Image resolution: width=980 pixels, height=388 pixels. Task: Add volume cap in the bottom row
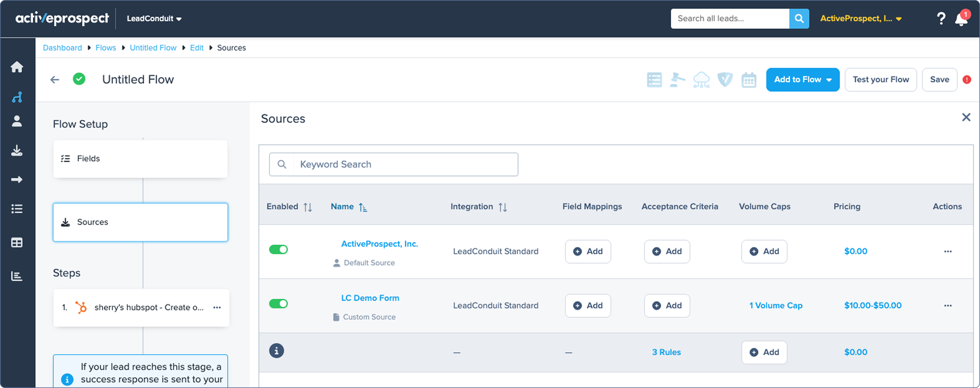tap(764, 352)
